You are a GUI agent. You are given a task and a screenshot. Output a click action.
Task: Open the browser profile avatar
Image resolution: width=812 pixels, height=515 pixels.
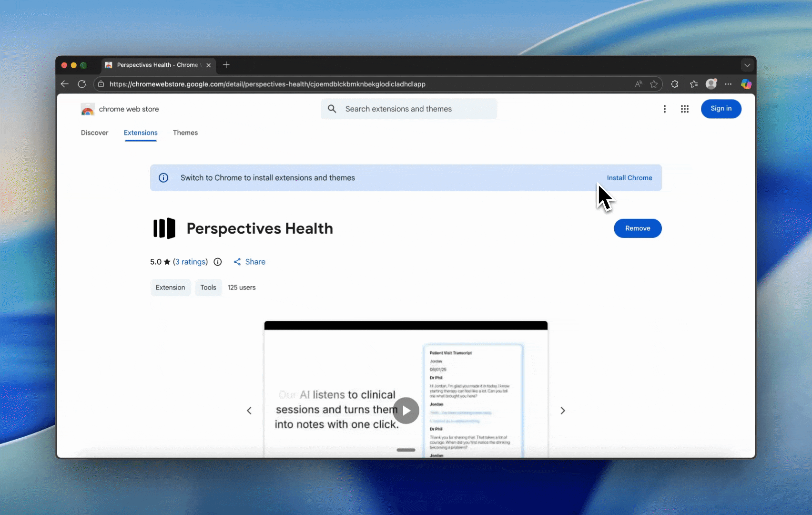point(711,84)
